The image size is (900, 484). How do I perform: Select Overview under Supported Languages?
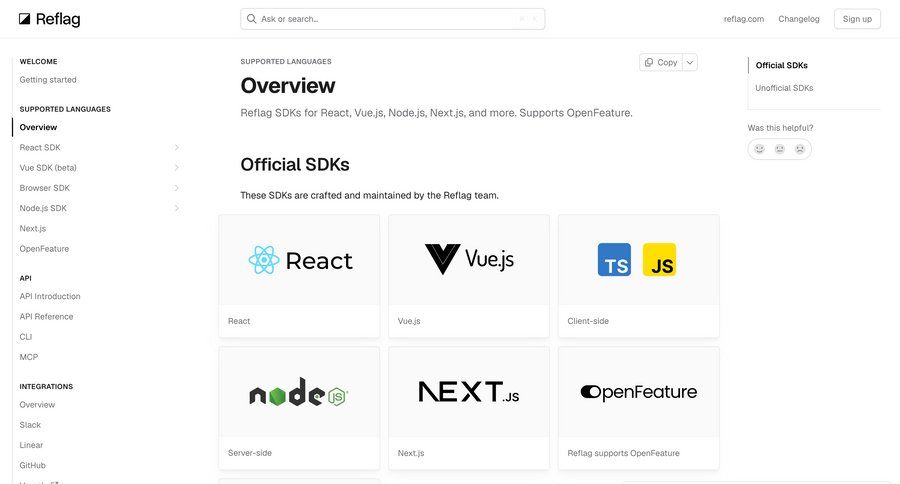click(38, 127)
